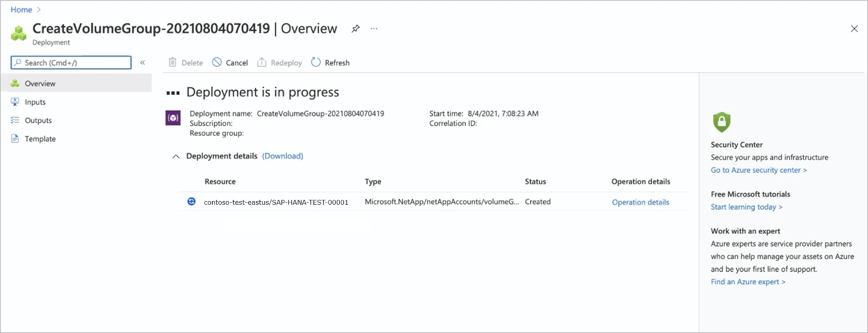Close the deployment blade
Image resolution: width=868 pixels, height=333 pixels.
click(854, 29)
